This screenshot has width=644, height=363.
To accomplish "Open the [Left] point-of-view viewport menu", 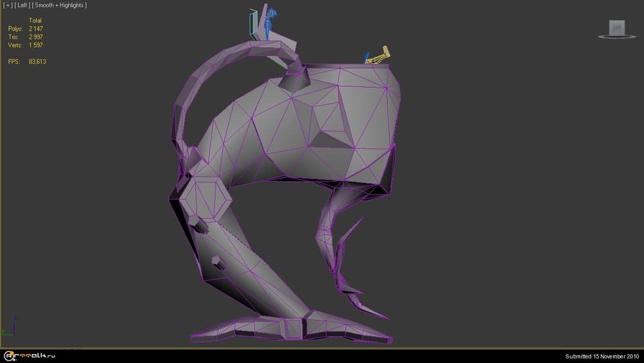I will (21, 5).
